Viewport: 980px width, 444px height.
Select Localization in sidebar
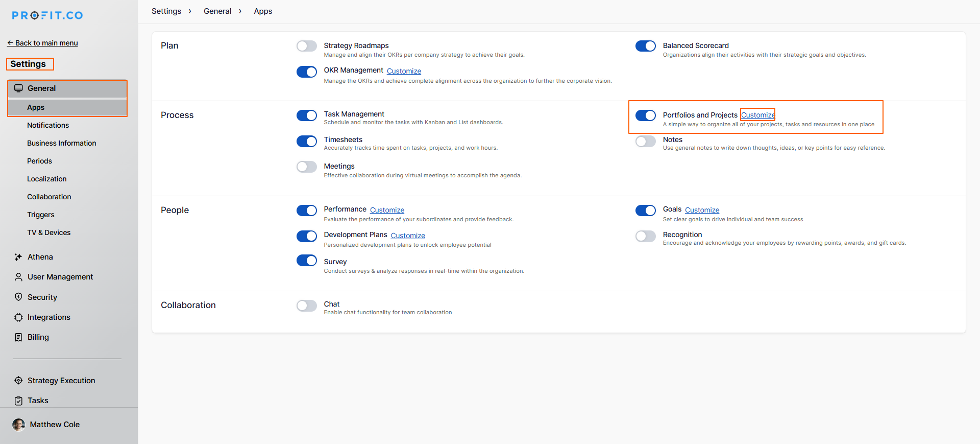(47, 179)
